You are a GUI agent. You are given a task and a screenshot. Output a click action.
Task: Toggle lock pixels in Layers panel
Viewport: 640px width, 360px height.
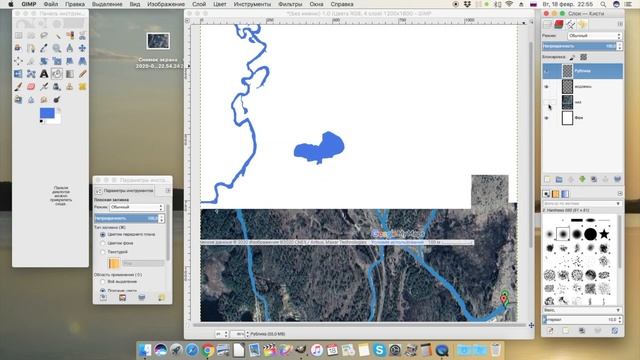point(572,57)
